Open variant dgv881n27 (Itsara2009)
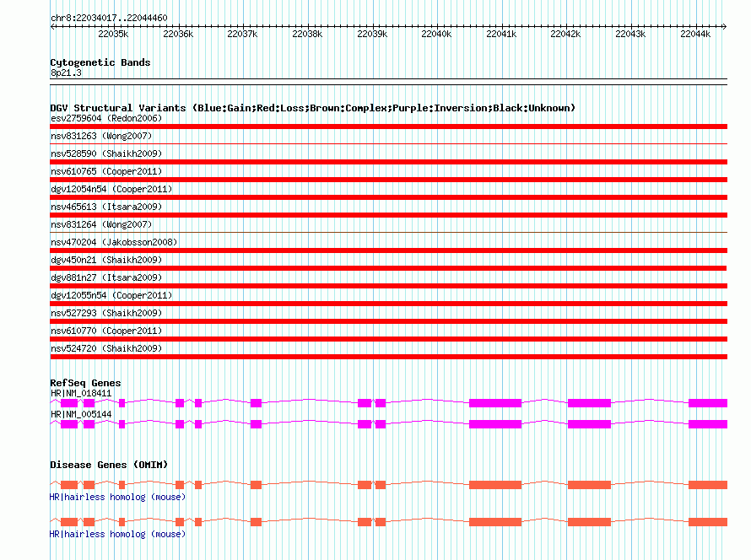Screen dimensions: 751x560 tap(106, 277)
